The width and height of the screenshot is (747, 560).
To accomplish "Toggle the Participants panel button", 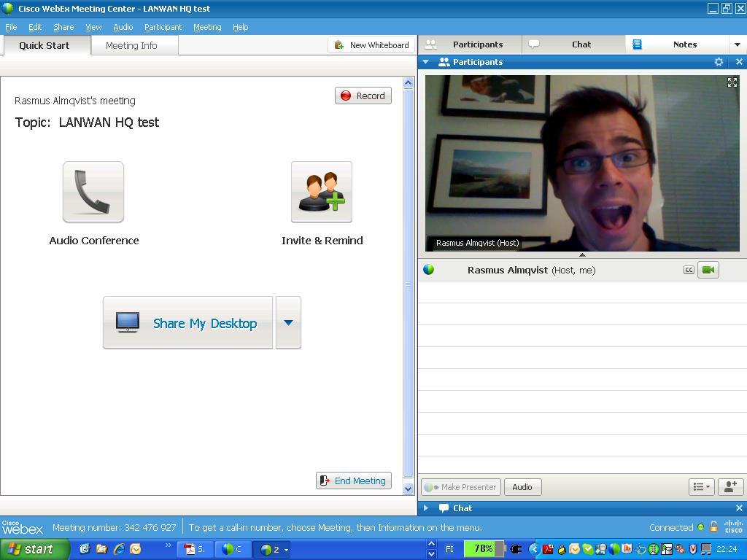I will click(471, 44).
